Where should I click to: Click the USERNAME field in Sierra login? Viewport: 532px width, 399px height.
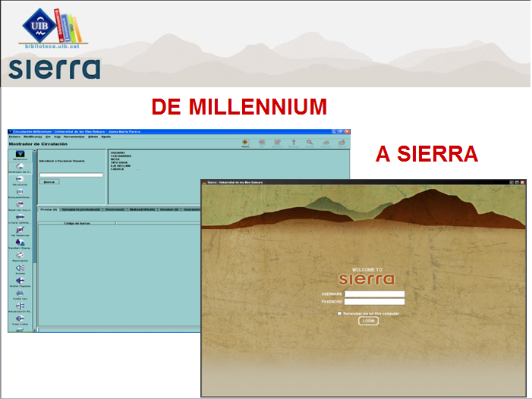click(375, 294)
